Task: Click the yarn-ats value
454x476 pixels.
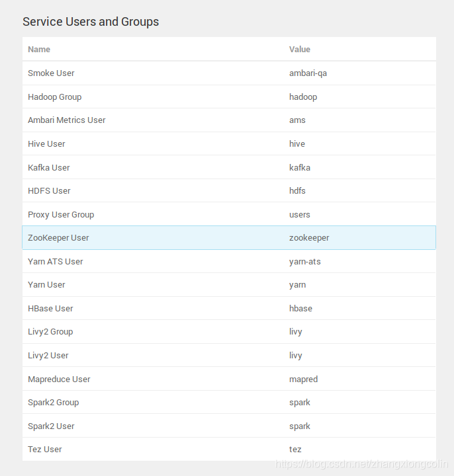Action: [305, 262]
